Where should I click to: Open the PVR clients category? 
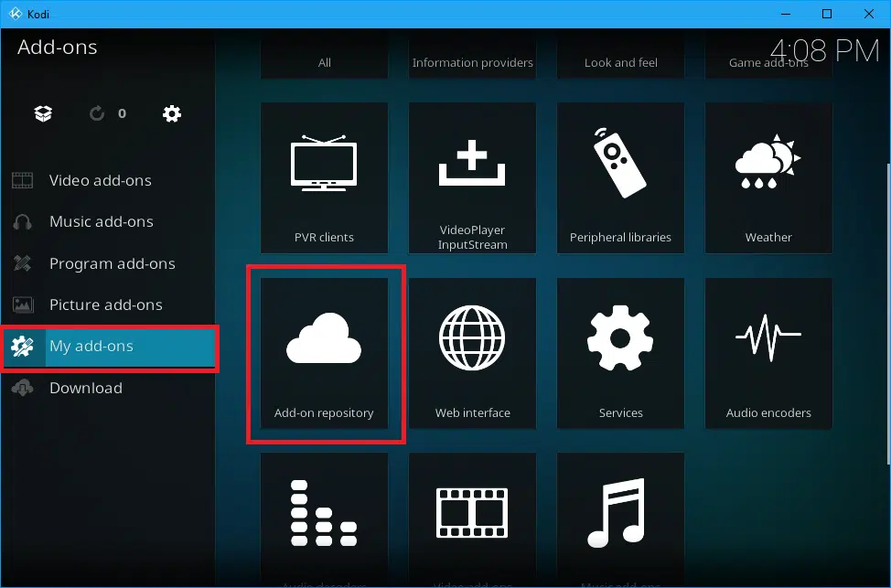click(x=324, y=177)
